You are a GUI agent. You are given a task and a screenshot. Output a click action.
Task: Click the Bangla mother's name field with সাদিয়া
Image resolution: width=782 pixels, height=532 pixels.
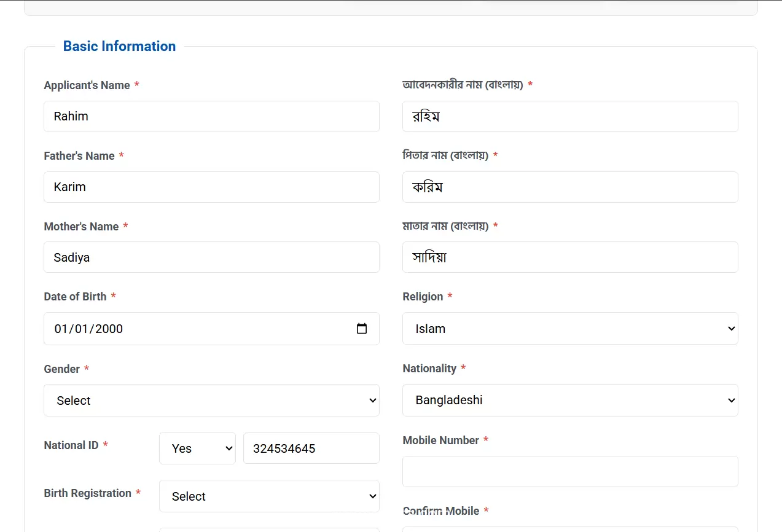(x=570, y=257)
